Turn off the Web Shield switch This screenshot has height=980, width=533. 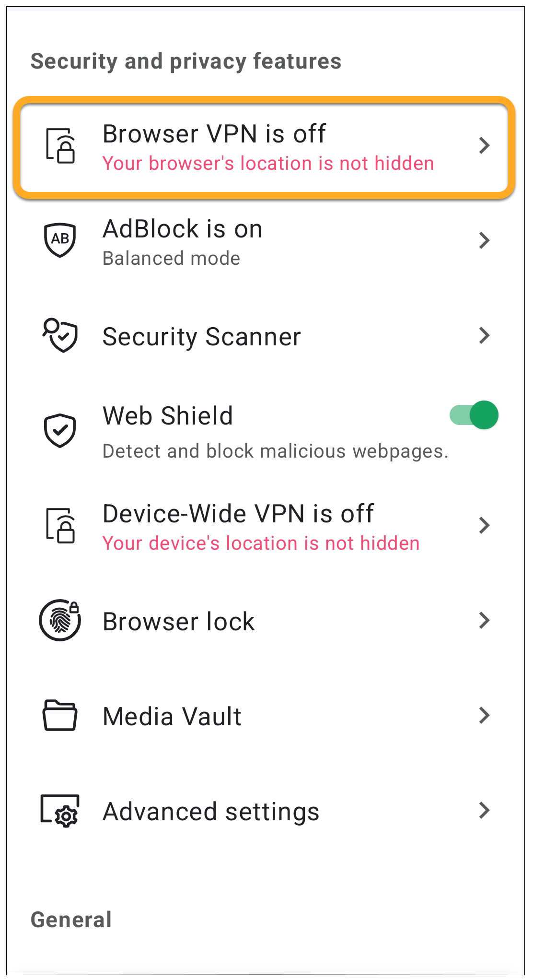pyautogui.click(x=474, y=415)
